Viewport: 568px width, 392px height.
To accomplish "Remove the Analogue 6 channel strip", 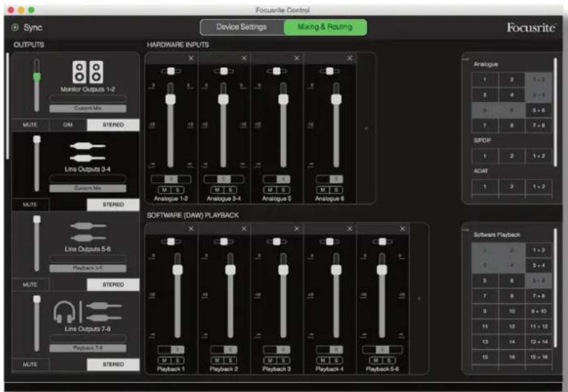I will [349, 58].
